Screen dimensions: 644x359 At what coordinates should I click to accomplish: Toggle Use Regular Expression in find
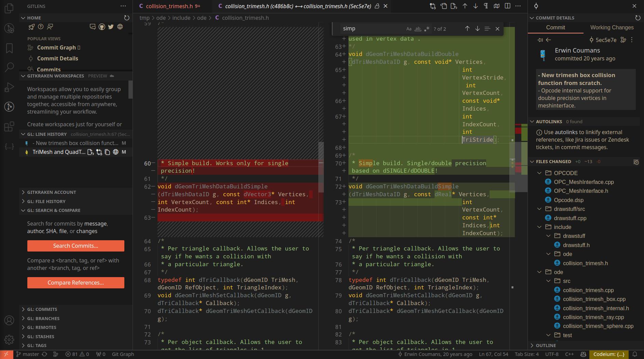point(426,29)
